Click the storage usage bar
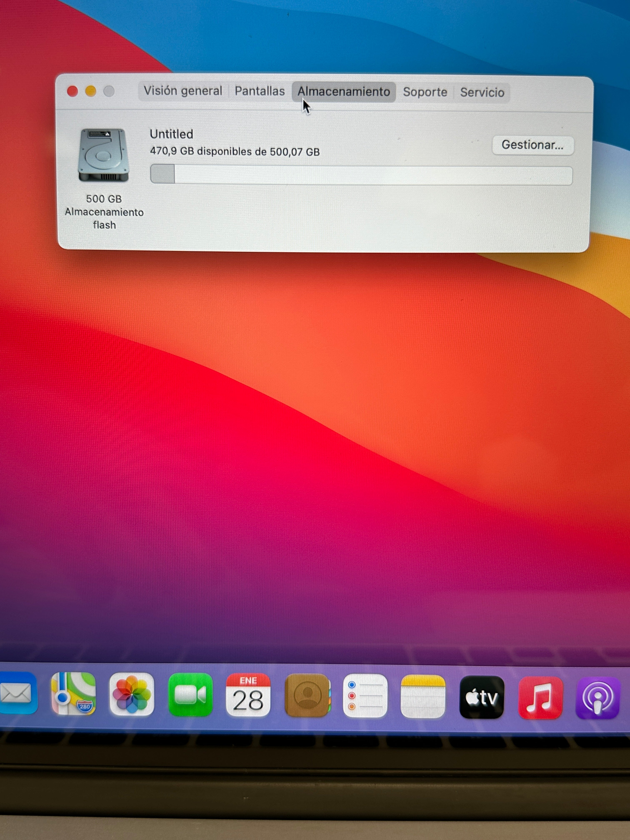630x840 pixels. (x=361, y=175)
